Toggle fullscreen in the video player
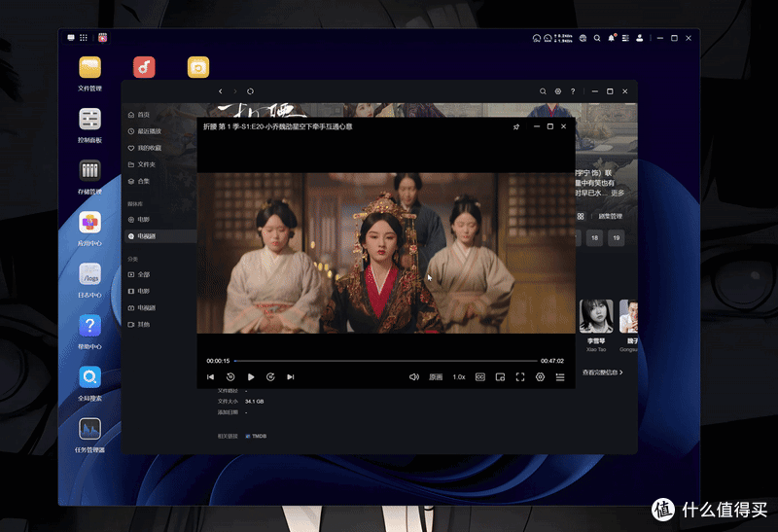Image resolution: width=778 pixels, height=532 pixels. point(520,377)
